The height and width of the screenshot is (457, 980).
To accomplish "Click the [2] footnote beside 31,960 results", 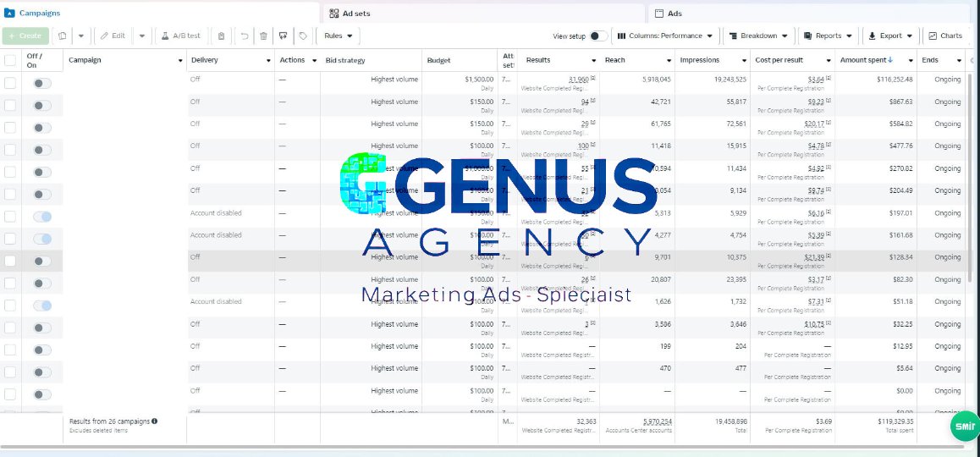I will coord(593,78).
